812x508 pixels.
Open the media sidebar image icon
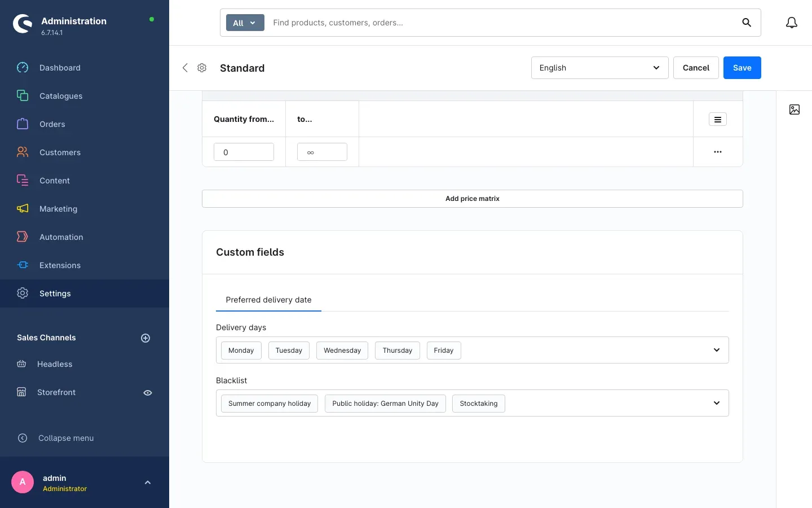(x=795, y=110)
